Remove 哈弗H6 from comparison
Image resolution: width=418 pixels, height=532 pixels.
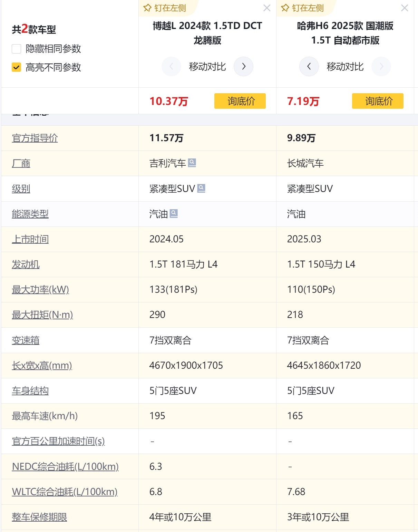point(405,8)
